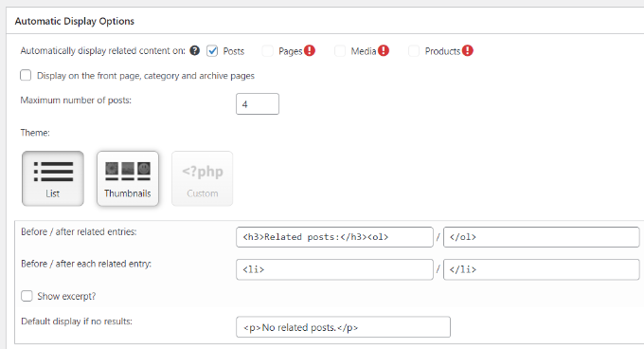
Task: Enable the Media checkbox
Action: coord(340,51)
